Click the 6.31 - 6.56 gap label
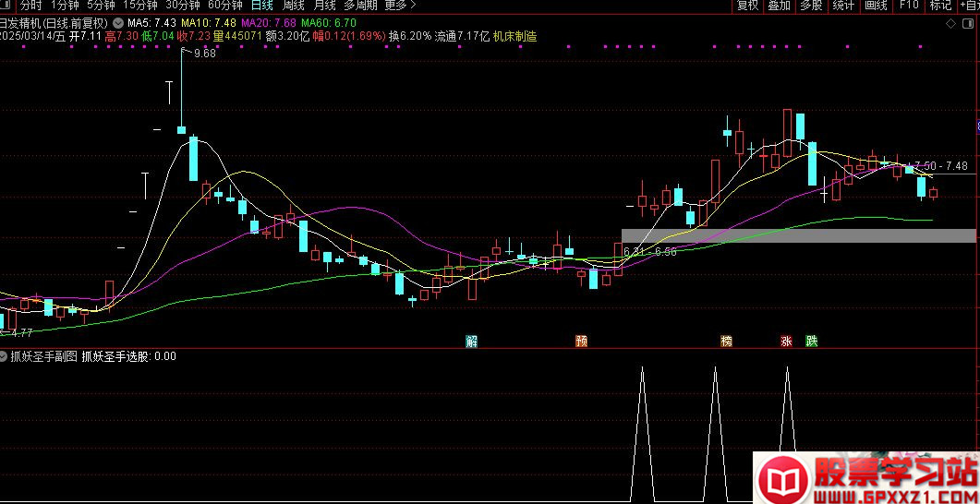Image resolution: width=980 pixels, height=504 pixels. [x=650, y=252]
